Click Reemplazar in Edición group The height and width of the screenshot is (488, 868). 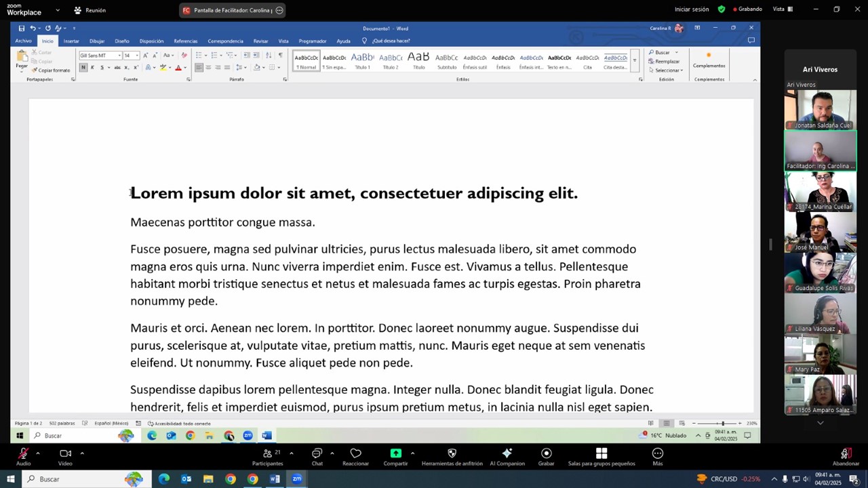(665, 62)
